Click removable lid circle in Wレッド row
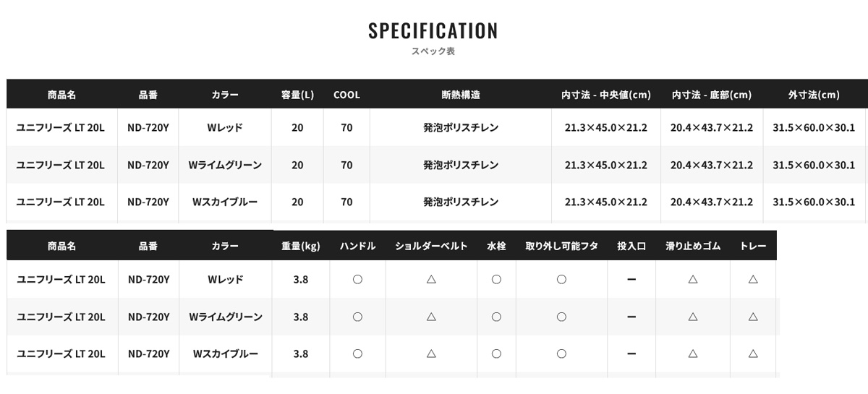This screenshot has width=868, height=394. 561,279
